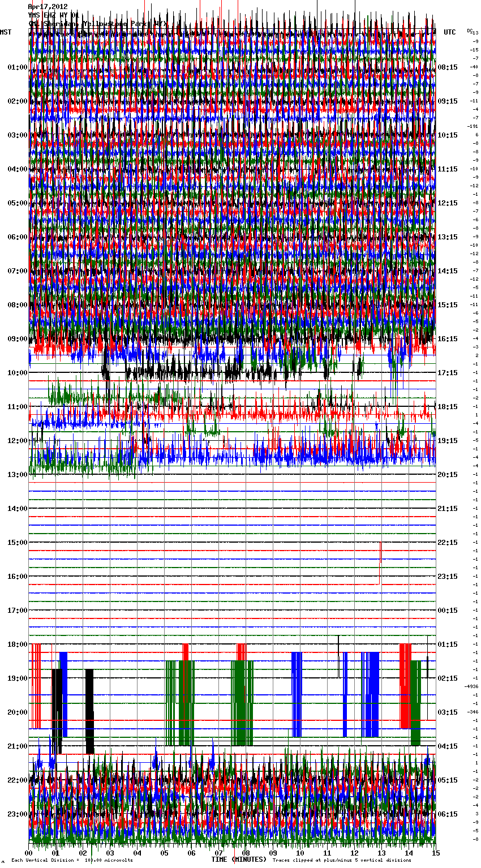
Task: Click the Traces clipped footnote text
Action: point(342,861)
